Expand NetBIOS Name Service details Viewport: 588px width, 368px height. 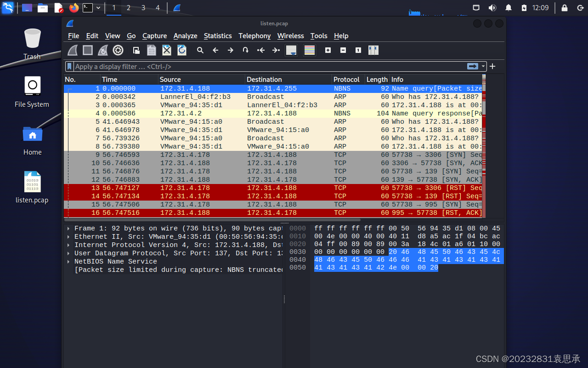point(68,262)
